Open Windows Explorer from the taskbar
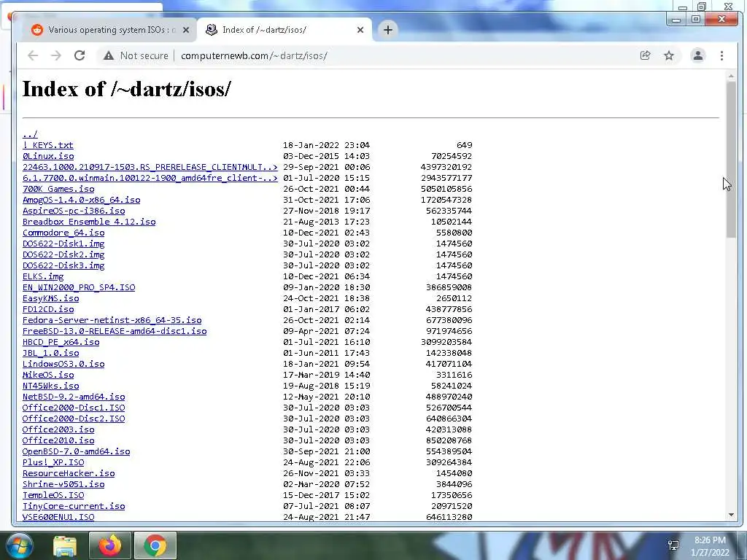Screen dimensions: 747x560 click(x=65, y=545)
